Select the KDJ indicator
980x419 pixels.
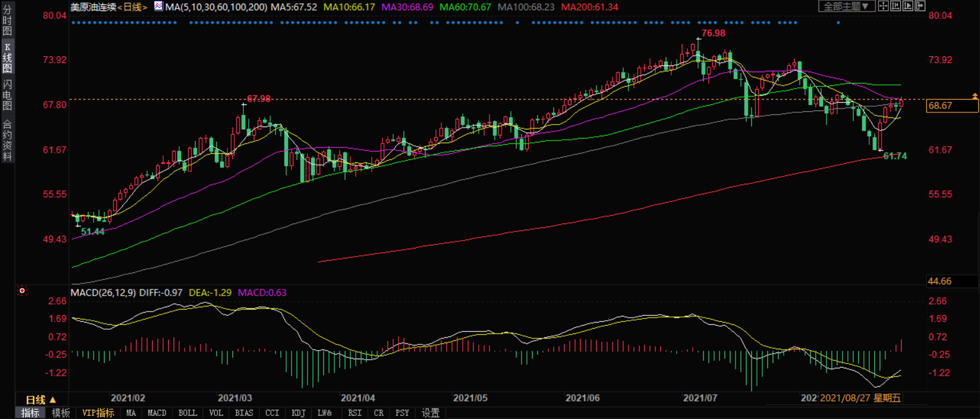pyautogui.click(x=298, y=413)
